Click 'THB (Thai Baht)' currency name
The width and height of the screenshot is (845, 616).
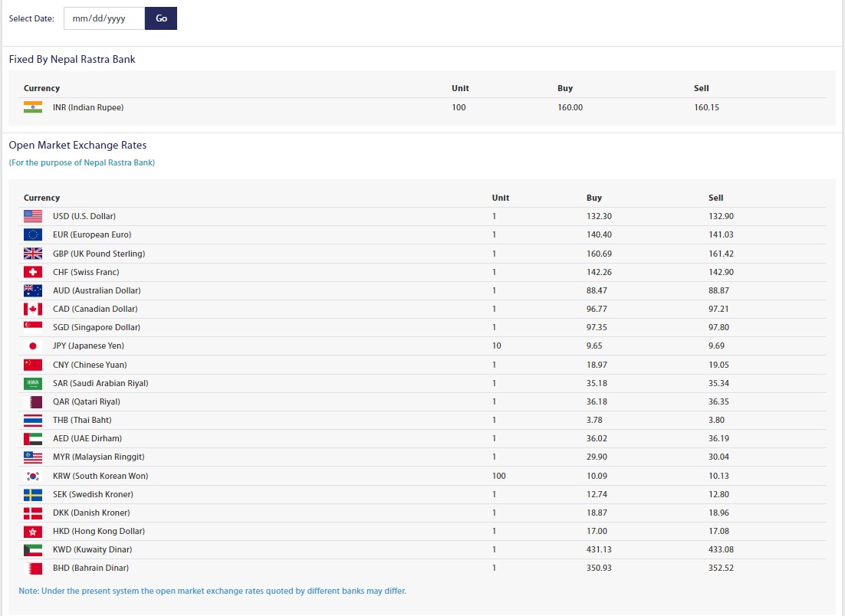(83, 419)
